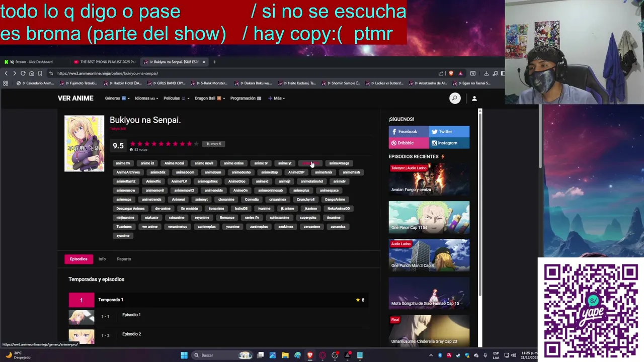Expand the Más dropdown menu
Image resolution: width=644 pixels, height=362 pixels.
pyautogui.click(x=277, y=99)
